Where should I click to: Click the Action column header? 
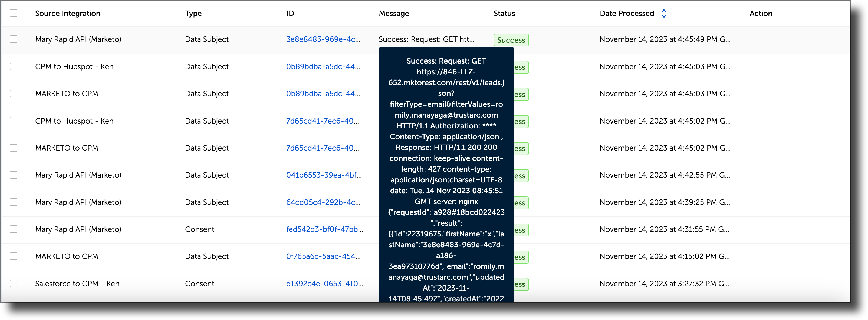pyautogui.click(x=761, y=14)
